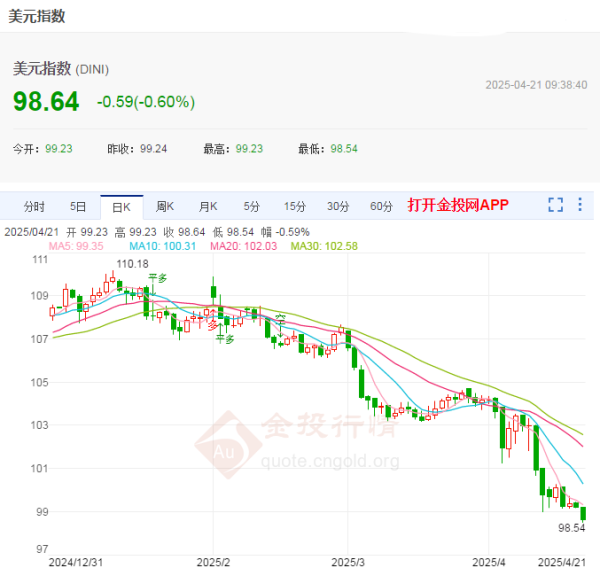Click the last green candlestick on 2025/4/21
This screenshot has width=600, height=568.
(x=583, y=514)
